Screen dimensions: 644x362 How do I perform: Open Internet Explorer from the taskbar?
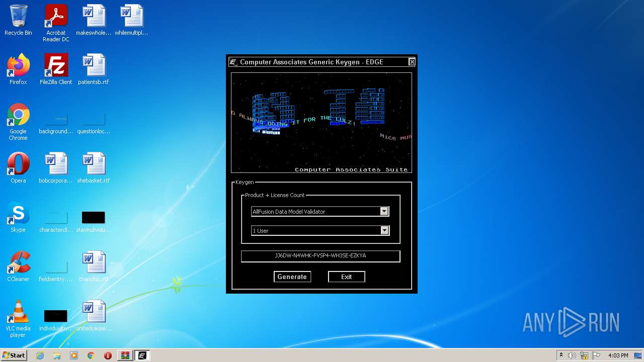point(40,355)
